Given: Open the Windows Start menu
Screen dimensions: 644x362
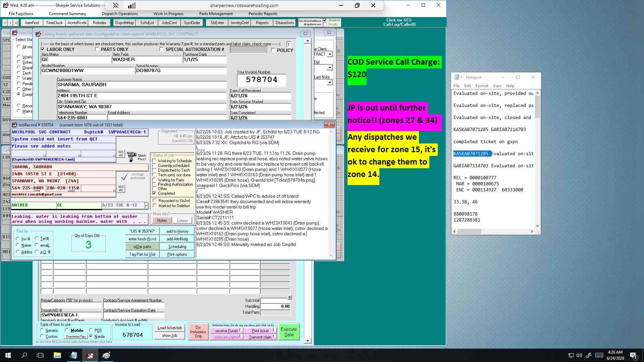Looking at the screenshot, I should (8, 355).
